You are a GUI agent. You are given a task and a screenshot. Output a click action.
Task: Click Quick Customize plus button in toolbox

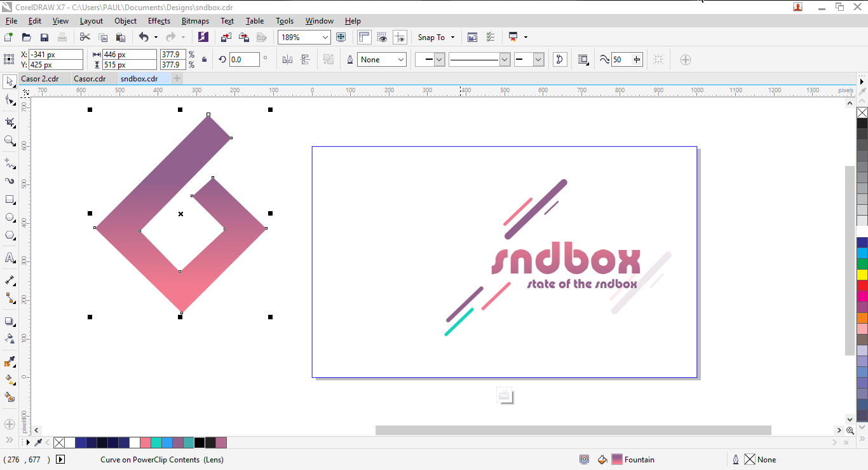[x=10, y=424]
